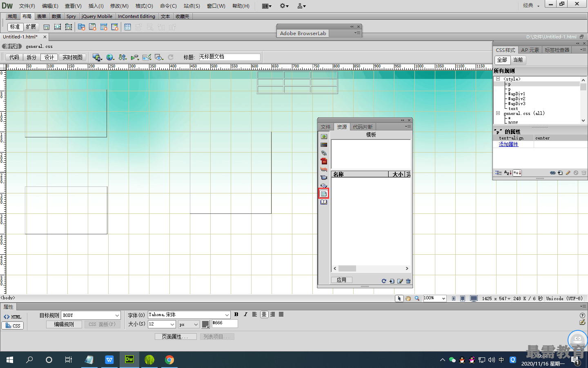Click the Select arrow tool in status bar
Screen dimensions: 588x368
pos(399,298)
